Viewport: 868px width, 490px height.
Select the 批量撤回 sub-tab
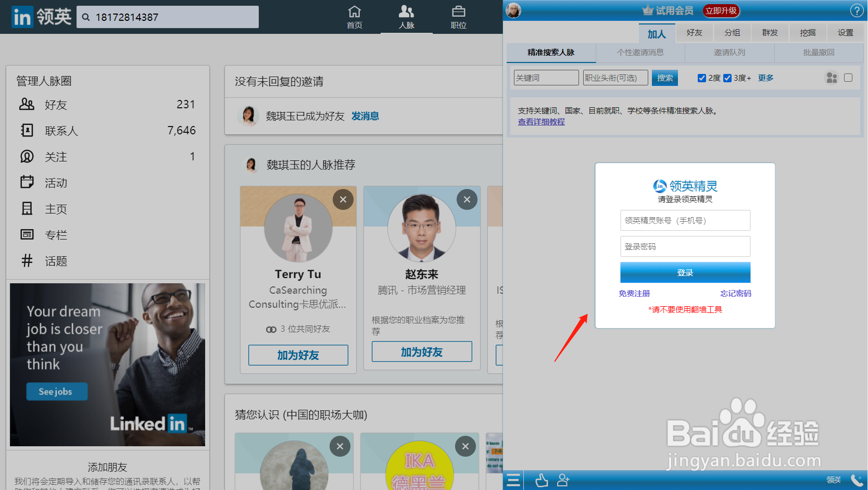tap(819, 53)
